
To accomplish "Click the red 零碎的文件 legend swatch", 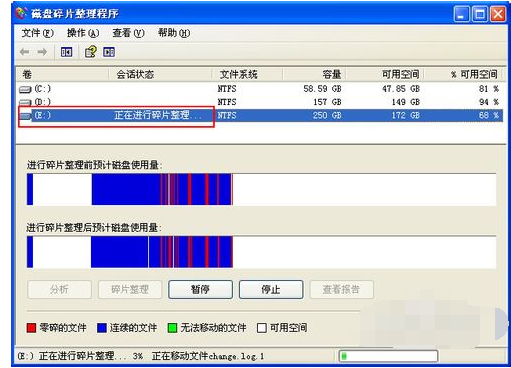I will tap(31, 328).
